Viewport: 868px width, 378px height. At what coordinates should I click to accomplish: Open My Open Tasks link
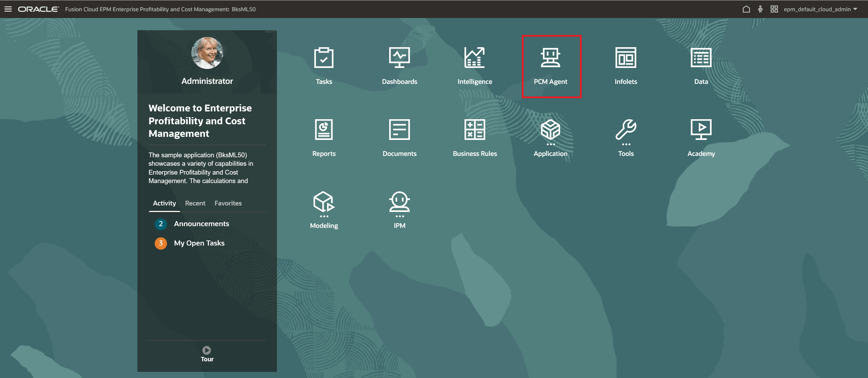click(199, 243)
